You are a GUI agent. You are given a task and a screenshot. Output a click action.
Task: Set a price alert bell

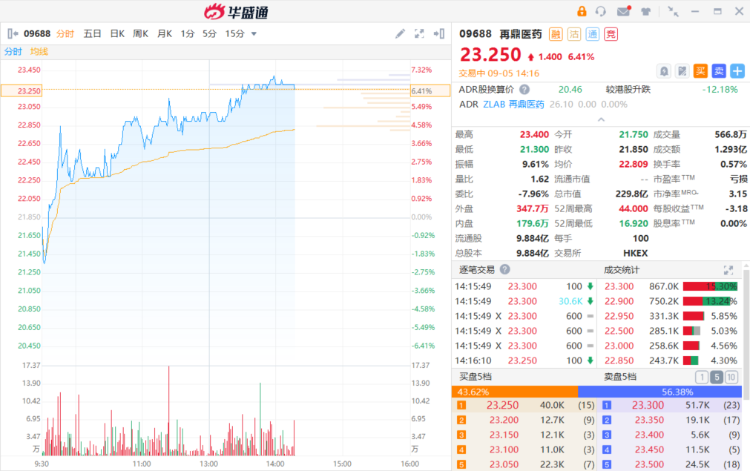[x=664, y=71]
